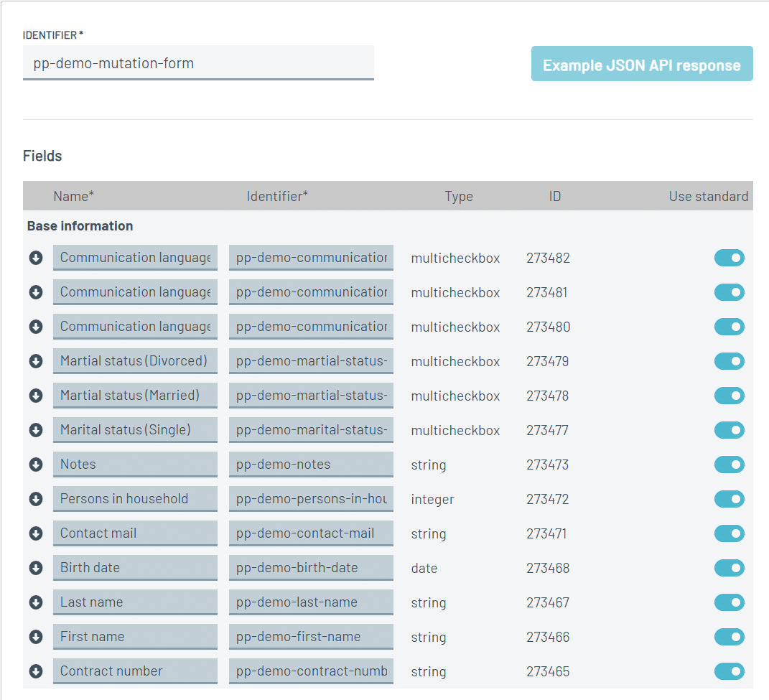
Task: Edit the First name name field
Action: [136, 637]
